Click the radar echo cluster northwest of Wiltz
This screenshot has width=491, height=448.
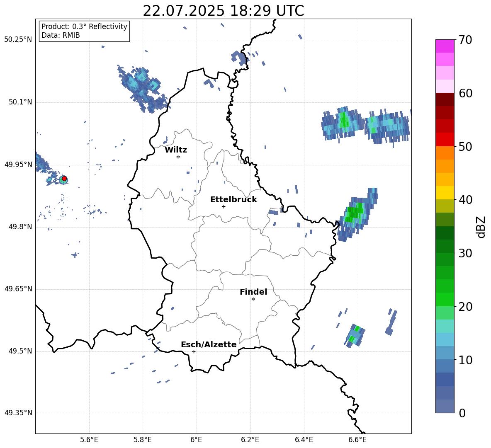pyautogui.click(x=143, y=89)
